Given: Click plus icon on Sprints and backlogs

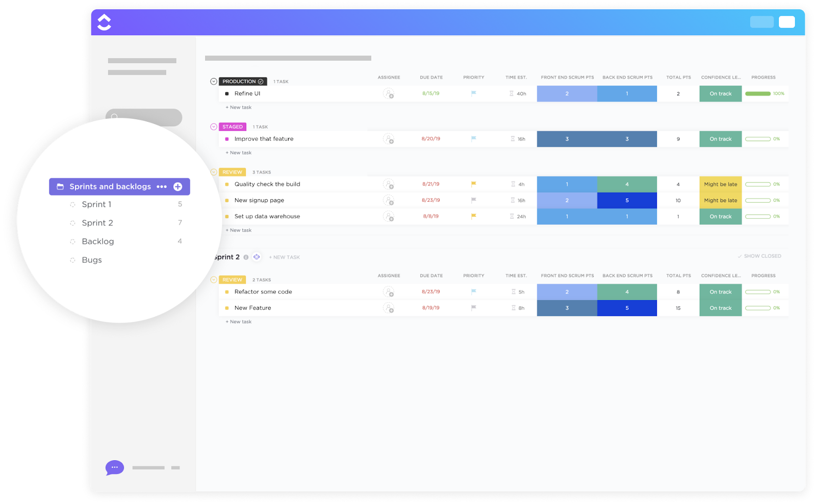Looking at the screenshot, I should (x=178, y=187).
